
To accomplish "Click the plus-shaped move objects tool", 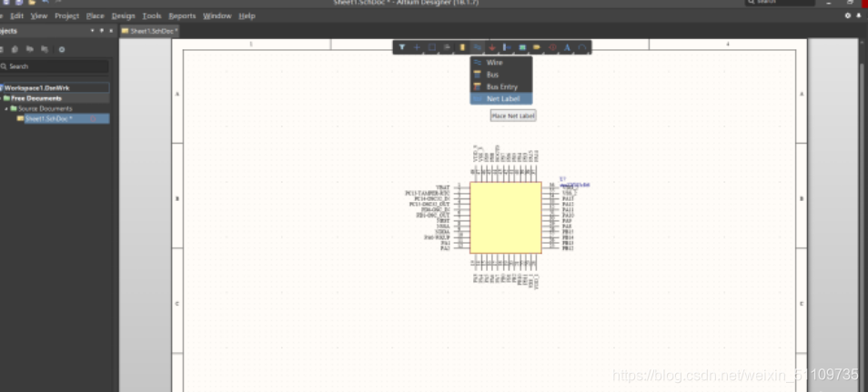I will tap(418, 47).
